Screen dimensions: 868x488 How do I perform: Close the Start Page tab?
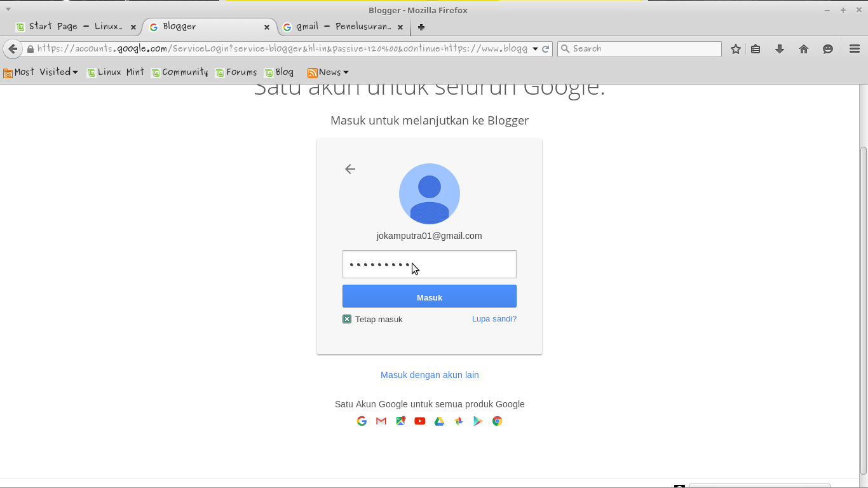pos(133,27)
